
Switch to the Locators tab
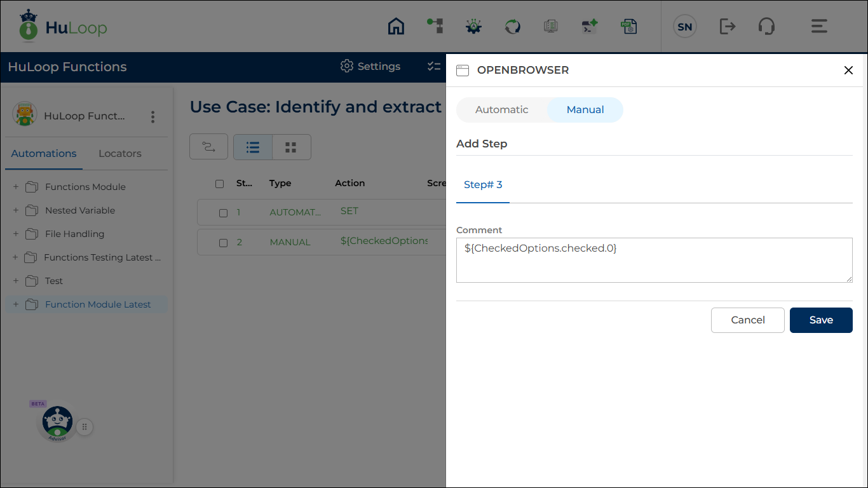pyautogui.click(x=119, y=154)
